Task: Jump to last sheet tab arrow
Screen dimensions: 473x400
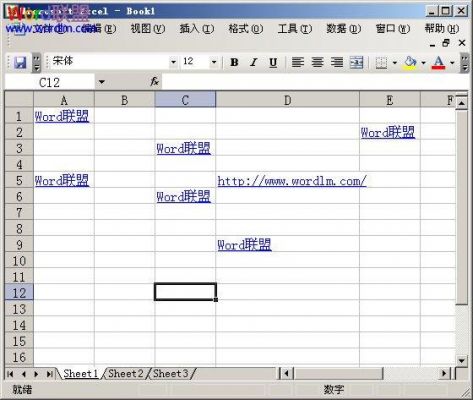Action: 49,374
